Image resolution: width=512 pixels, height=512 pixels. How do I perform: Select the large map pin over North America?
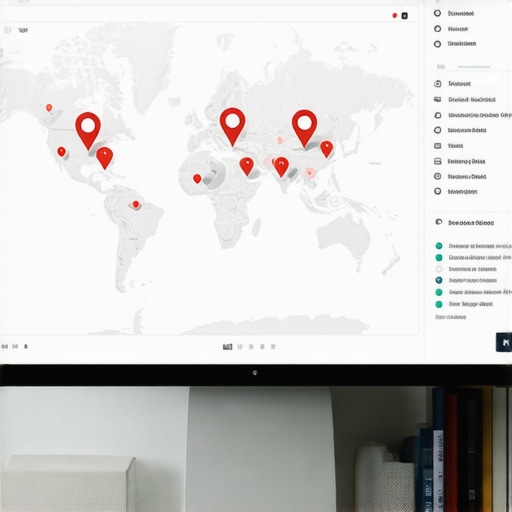click(x=88, y=130)
